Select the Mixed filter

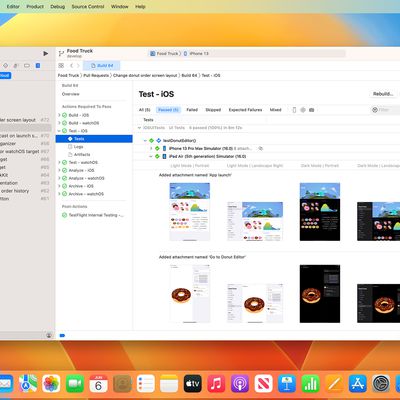coord(276,110)
